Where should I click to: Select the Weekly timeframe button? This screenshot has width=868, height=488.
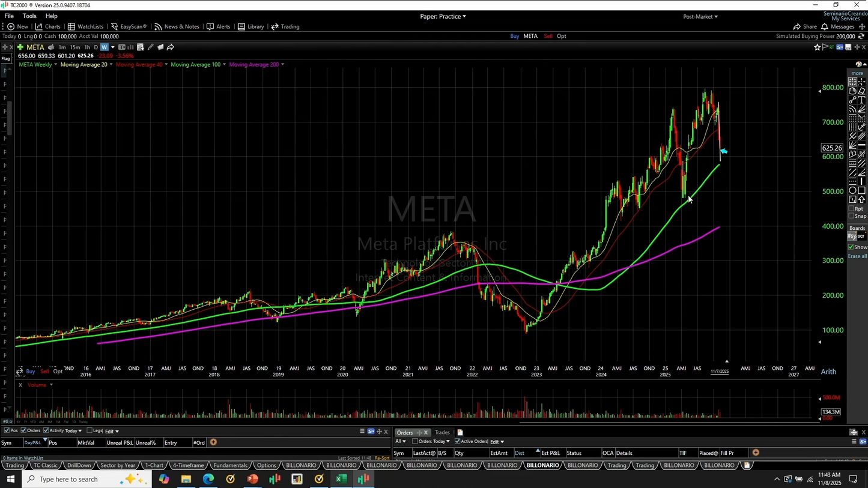(105, 47)
